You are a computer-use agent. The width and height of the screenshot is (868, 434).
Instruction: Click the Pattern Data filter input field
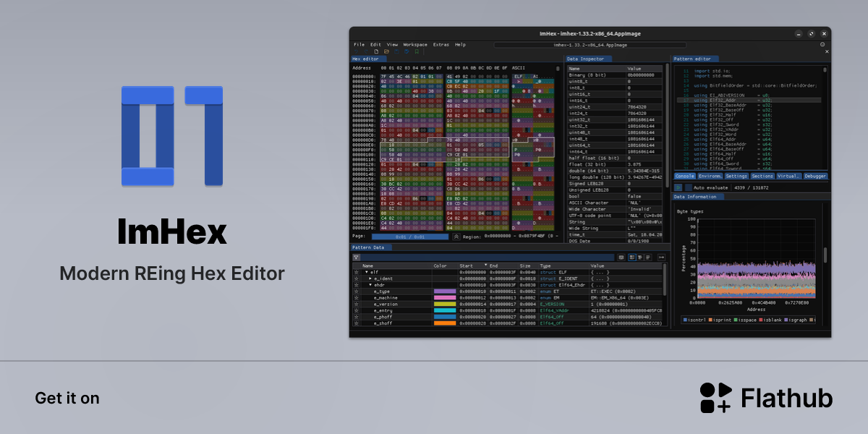click(x=488, y=257)
